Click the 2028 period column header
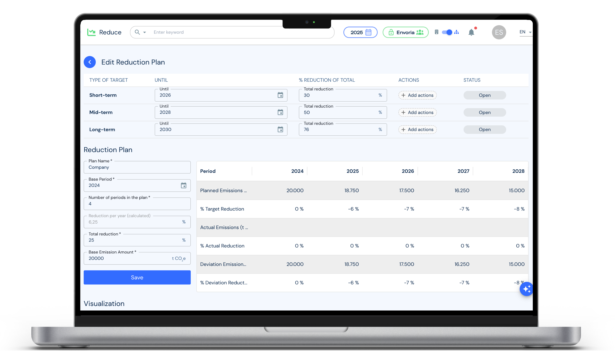 coord(518,171)
